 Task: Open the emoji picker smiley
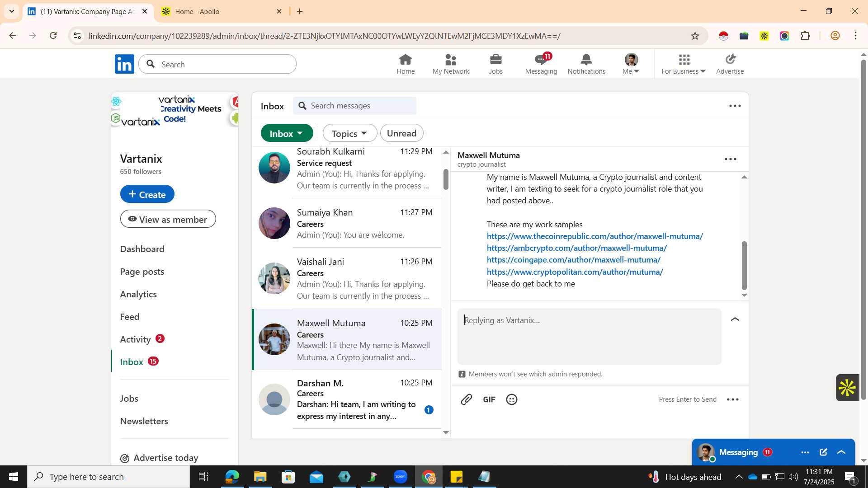(512, 399)
